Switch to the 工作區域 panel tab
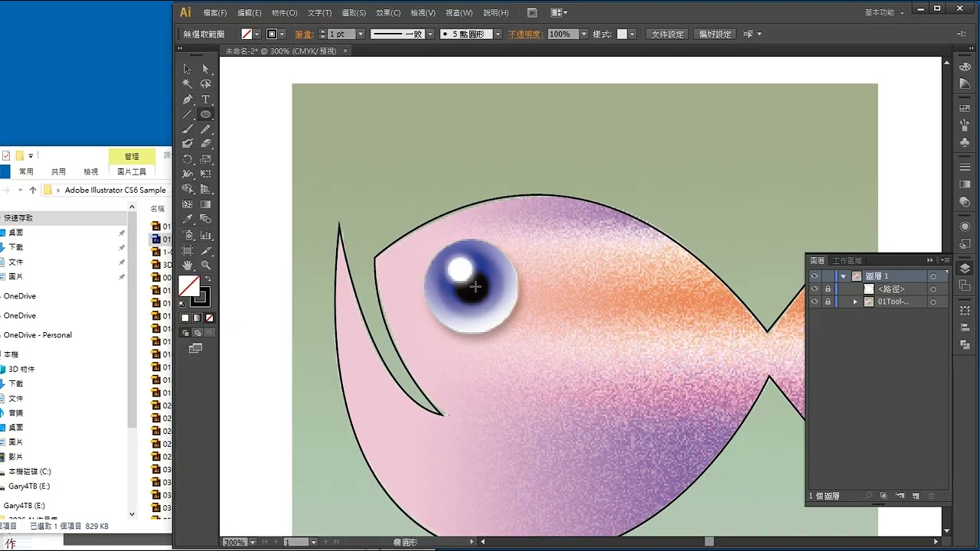The width and height of the screenshot is (980, 551). 848,260
